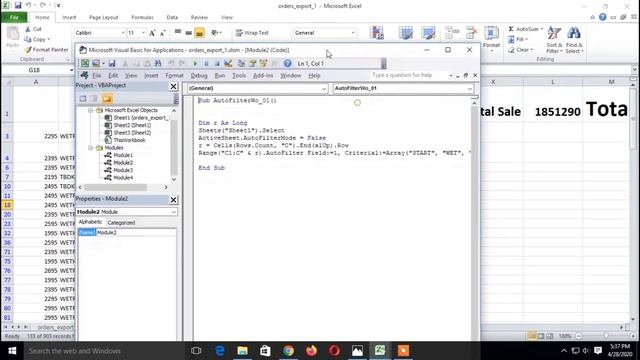Click View Object icon in Project panel
Viewport: 640px width, 360px height.
tap(93, 98)
